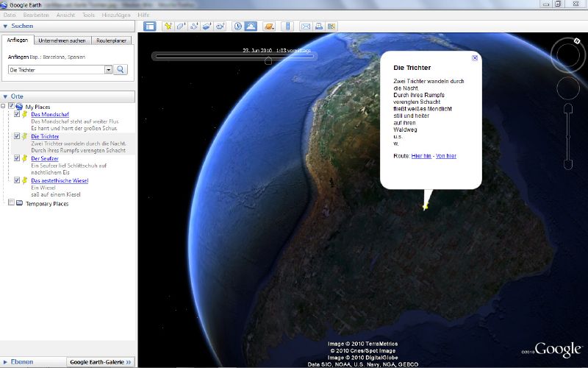Click the Anfliegen search input field
588x368 pixels.
[x=57, y=70]
